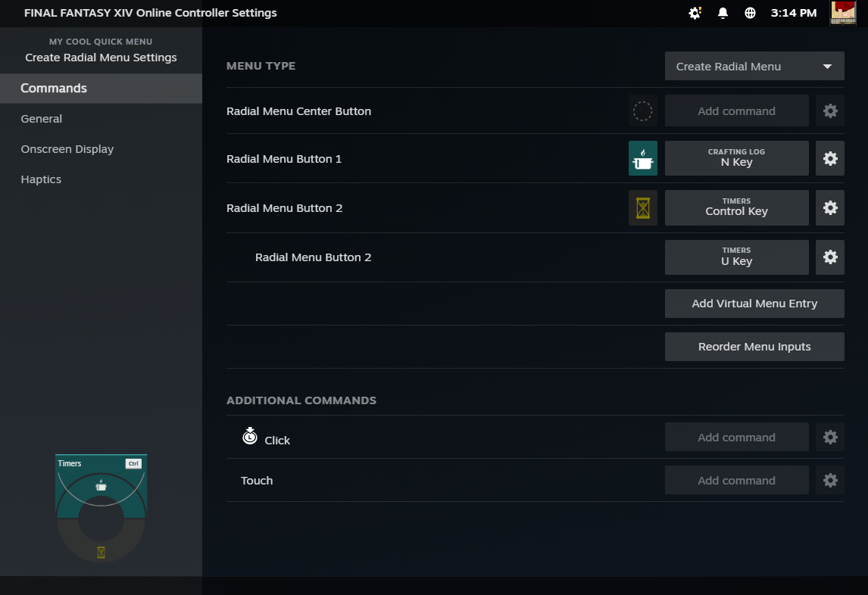Viewport: 868px width, 595px height.
Task: Open the Onscreen Display tab
Action: click(67, 149)
